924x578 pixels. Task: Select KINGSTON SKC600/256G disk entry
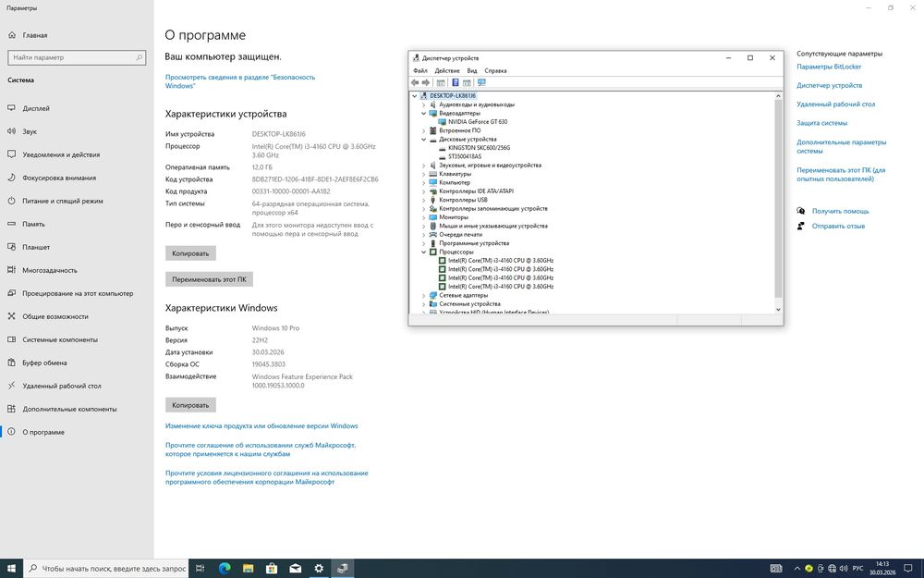click(x=479, y=148)
